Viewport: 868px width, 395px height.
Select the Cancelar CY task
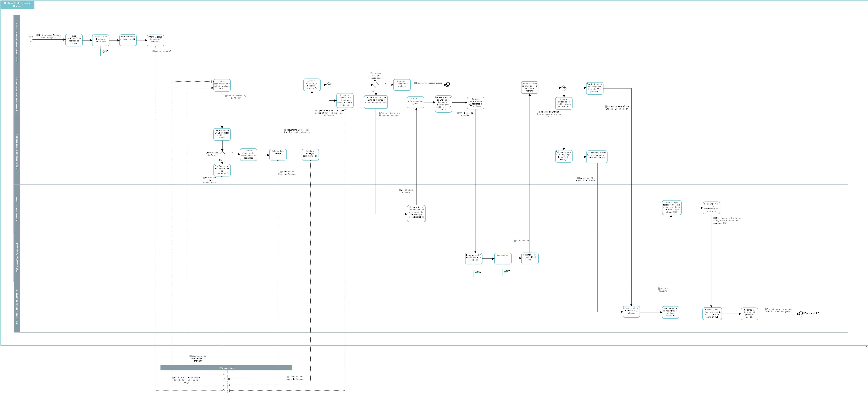click(503, 258)
